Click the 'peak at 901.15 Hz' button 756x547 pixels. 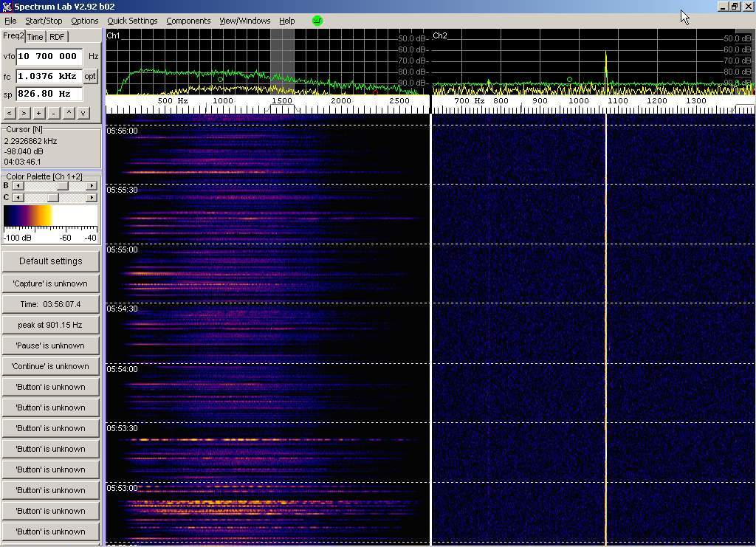(51, 325)
